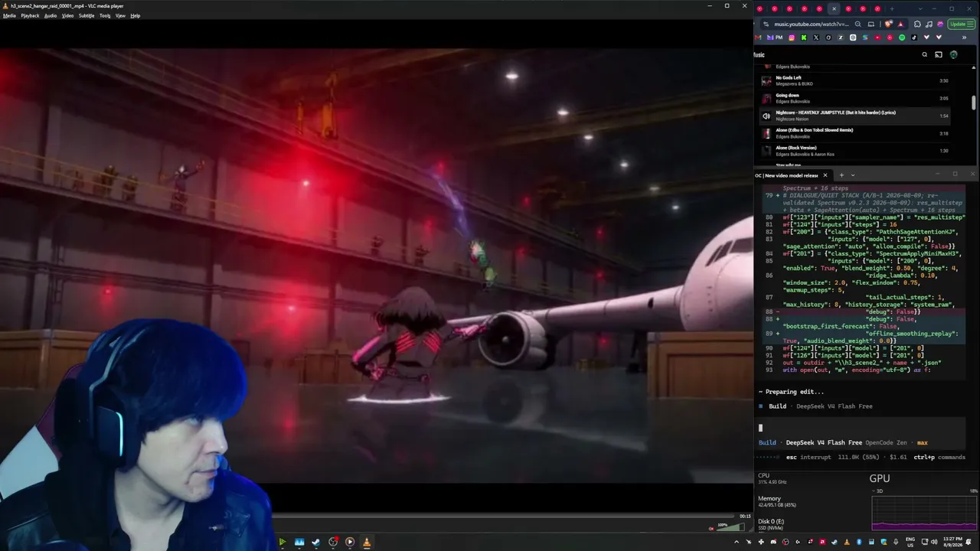Click the ENG US language indicator
The image size is (980, 551).
point(910,542)
